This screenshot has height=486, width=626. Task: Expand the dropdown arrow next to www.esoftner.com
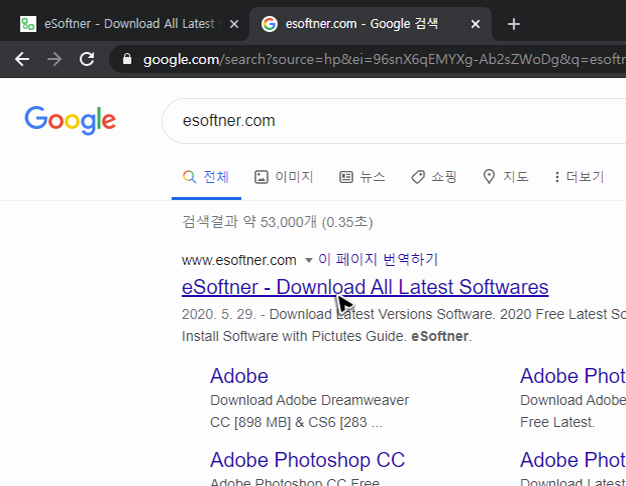308,260
